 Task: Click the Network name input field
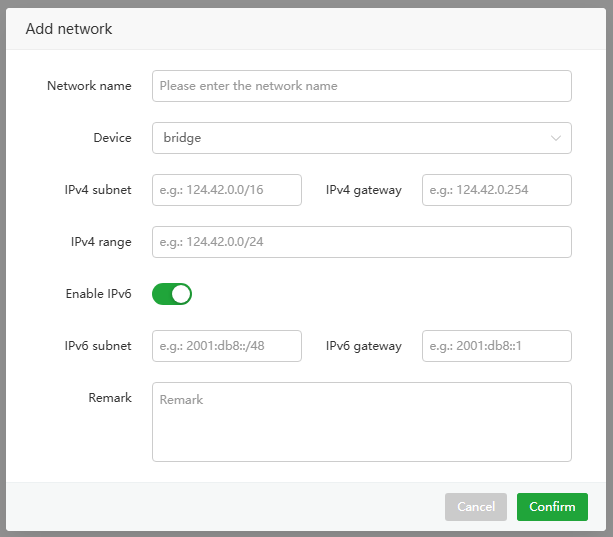(x=361, y=86)
